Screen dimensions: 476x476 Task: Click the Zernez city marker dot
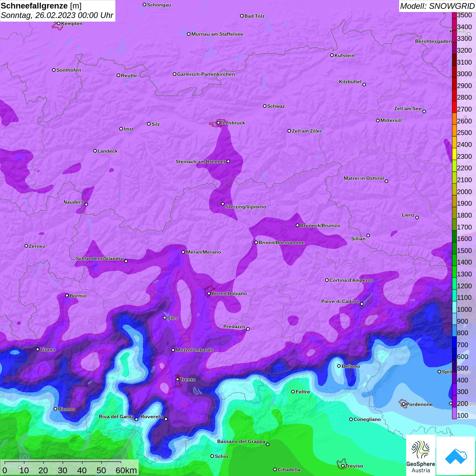coord(26,246)
